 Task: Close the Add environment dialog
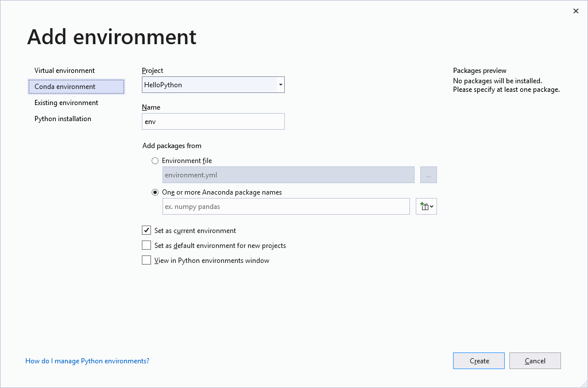point(576,11)
